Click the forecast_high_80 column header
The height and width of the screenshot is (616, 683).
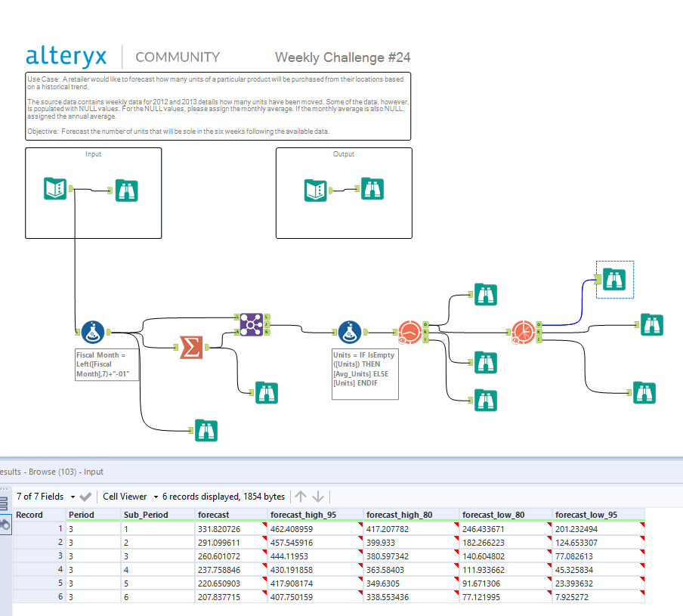(x=411, y=515)
